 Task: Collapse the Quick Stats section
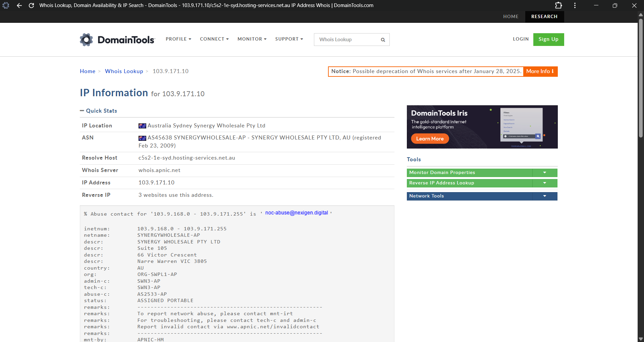[x=98, y=111]
